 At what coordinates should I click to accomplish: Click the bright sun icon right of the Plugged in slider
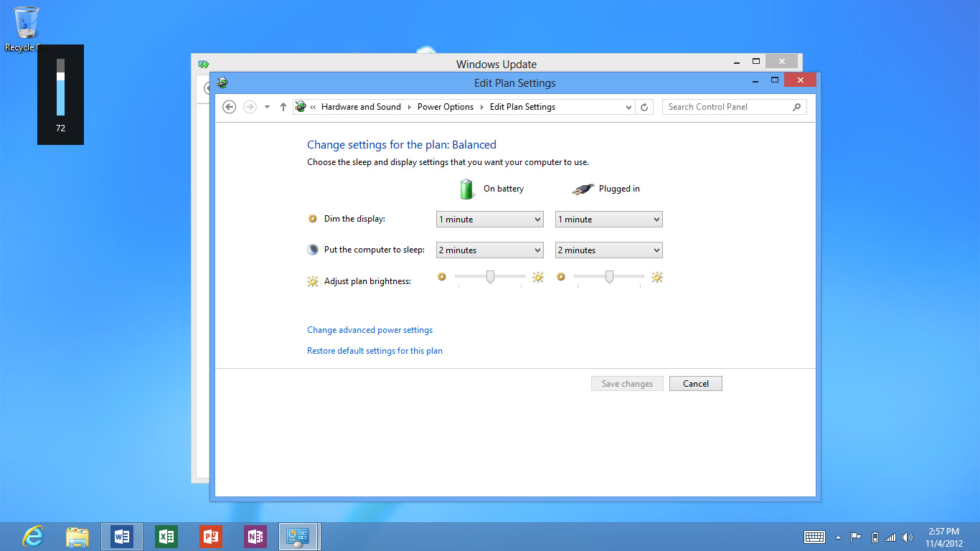coord(657,277)
